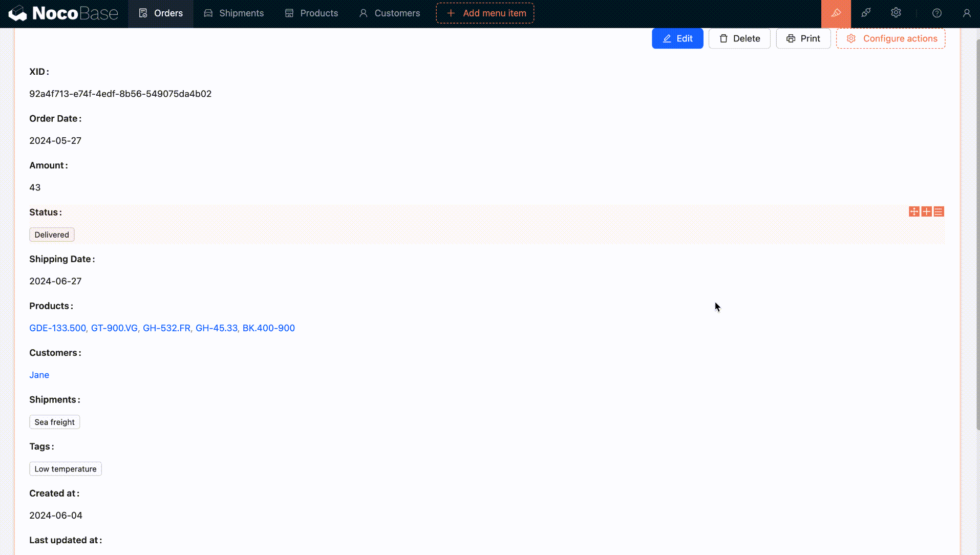The width and height of the screenshot is (980, 555).
Task: Open the settings gear in top bar
Action: [896, 13]
